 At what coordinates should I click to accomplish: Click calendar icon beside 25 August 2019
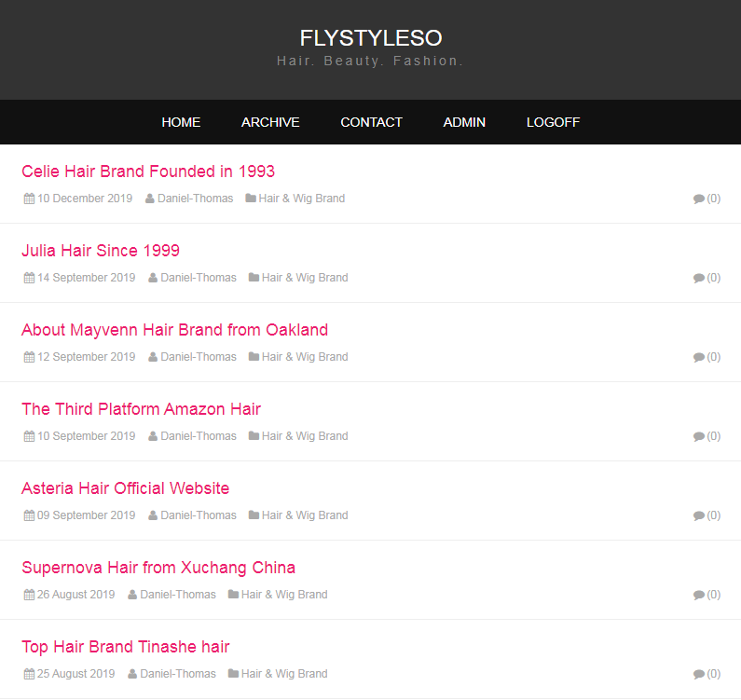[x=29, y=674]
